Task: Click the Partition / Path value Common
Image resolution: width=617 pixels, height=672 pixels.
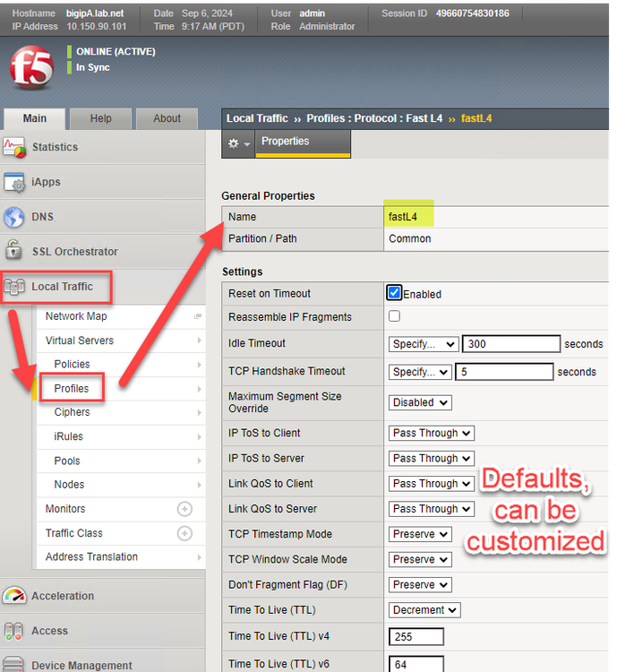Action: coord(409,239)
